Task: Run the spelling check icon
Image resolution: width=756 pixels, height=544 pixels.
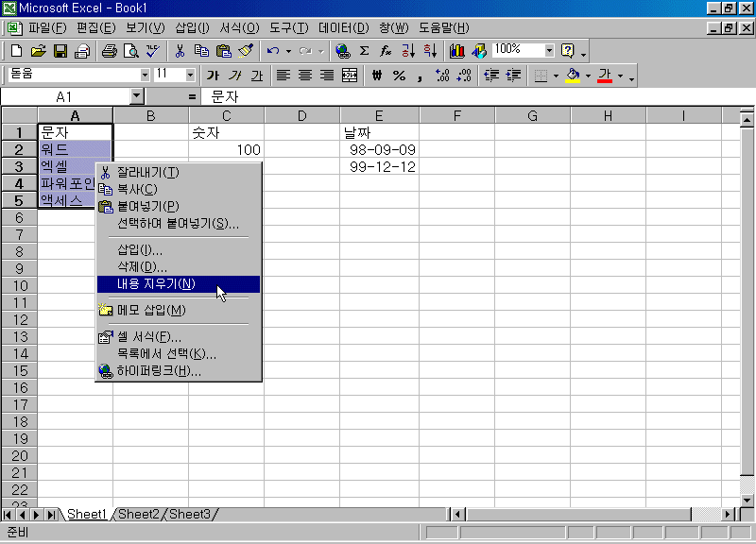Action: (153, 51)
